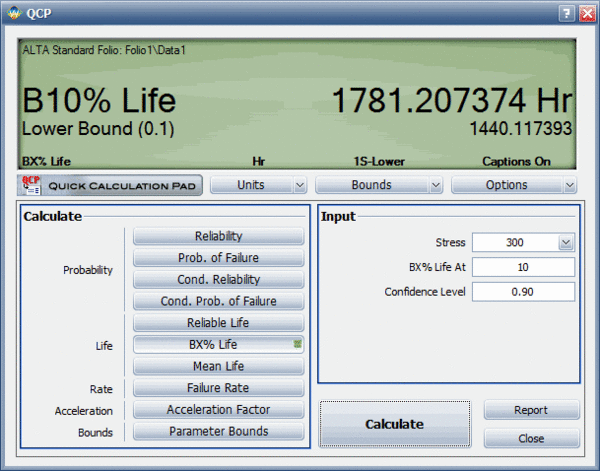Click the result value 1781.207374 Hr
The height and width of the screenshot is (471, 600).
pos(452,100)
